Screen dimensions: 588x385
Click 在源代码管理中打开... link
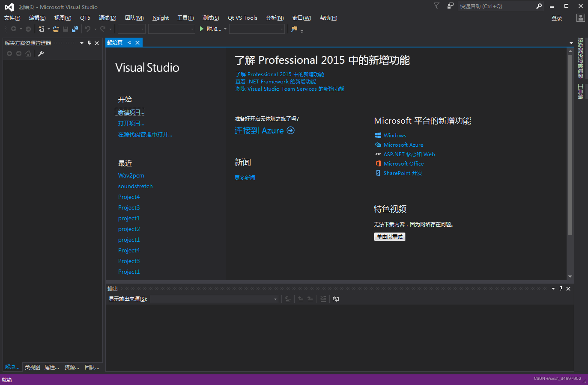[145, 134]
